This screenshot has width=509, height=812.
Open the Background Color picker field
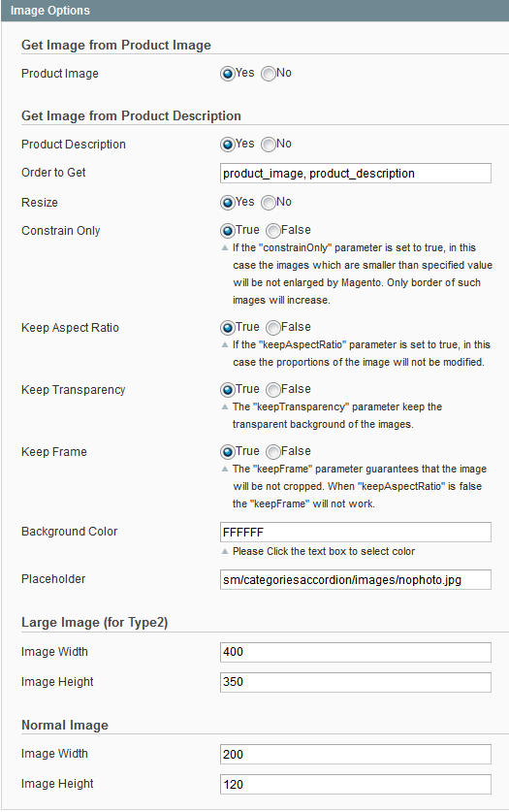pos(356,533)
